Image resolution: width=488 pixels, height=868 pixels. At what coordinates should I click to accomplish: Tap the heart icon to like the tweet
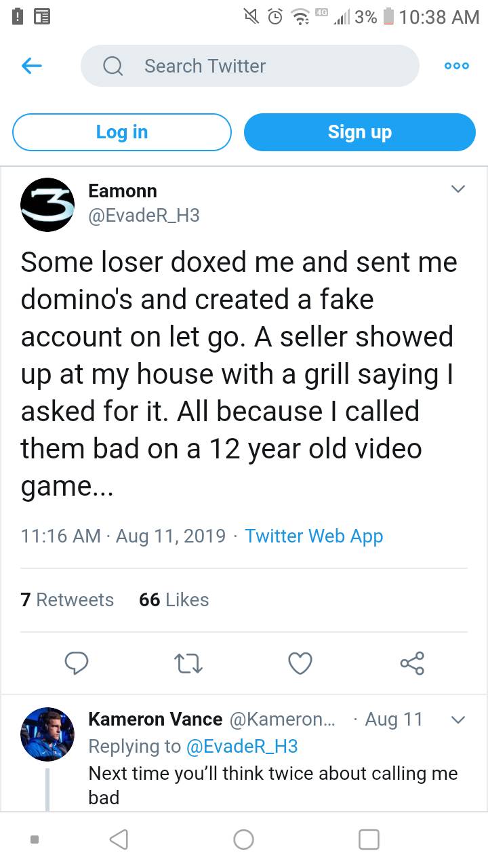pyautogui.click(x=300, y=663)
